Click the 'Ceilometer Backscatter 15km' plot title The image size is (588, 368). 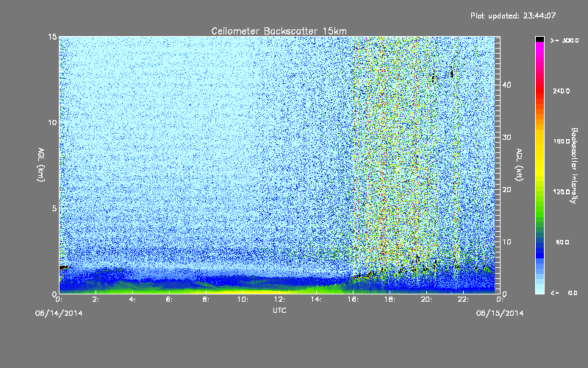coord(279,31)
